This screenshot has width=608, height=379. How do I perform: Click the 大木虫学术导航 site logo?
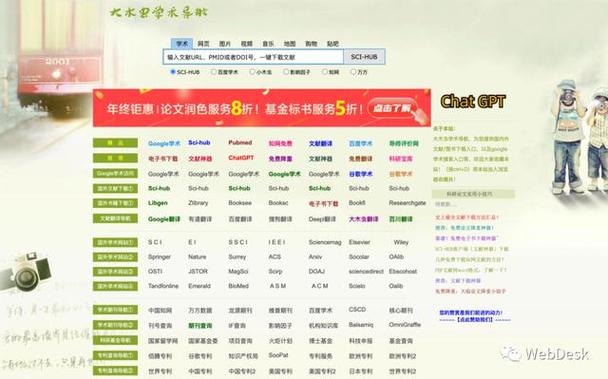(x=158, y=13)
